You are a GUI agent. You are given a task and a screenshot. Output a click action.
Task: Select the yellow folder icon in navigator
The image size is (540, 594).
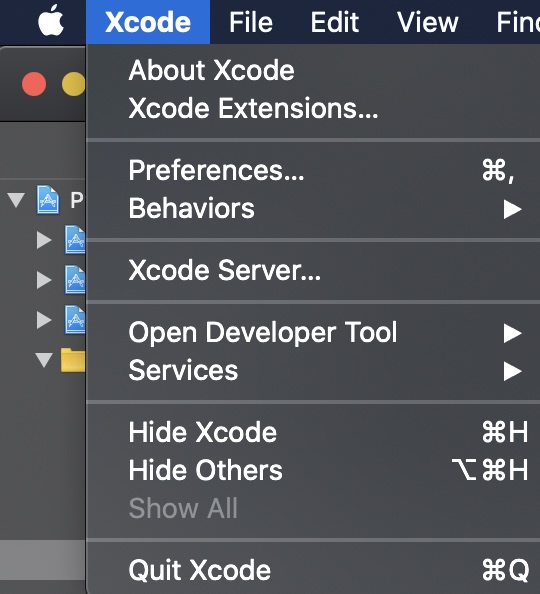point(73,360)
